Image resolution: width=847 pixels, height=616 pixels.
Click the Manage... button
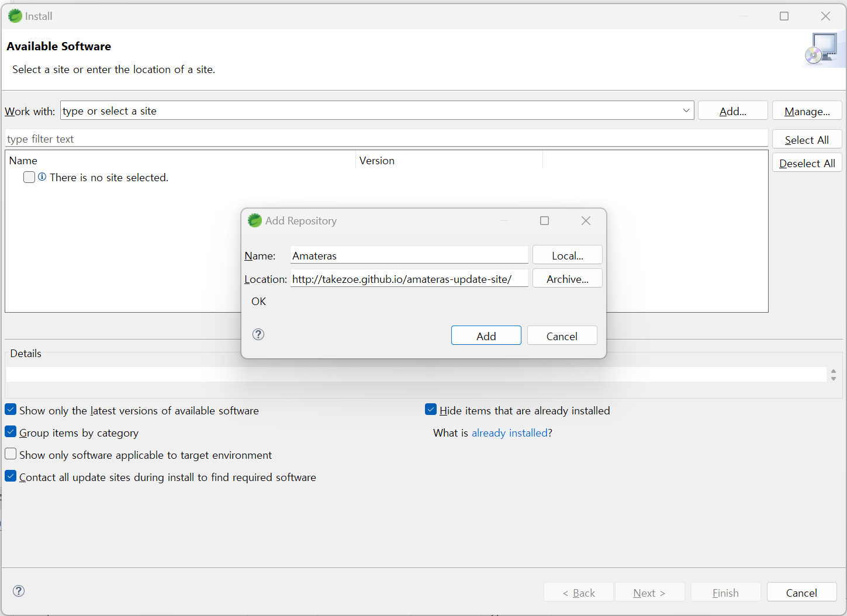click(807, 110)
